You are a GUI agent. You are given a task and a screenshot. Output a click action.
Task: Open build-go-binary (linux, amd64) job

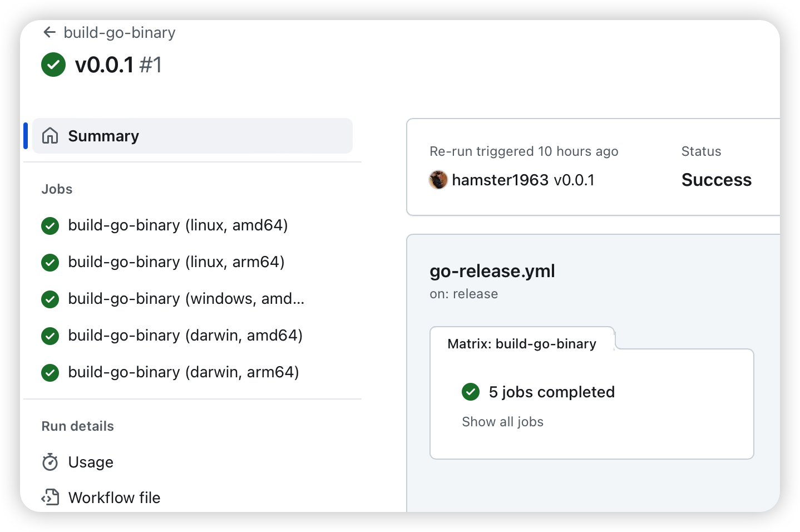[x=177, y=225]
